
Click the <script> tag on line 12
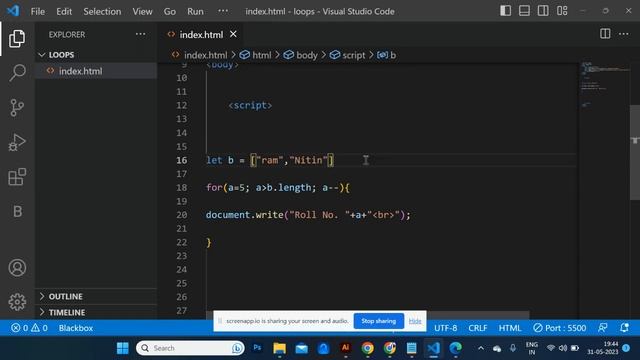250,105
